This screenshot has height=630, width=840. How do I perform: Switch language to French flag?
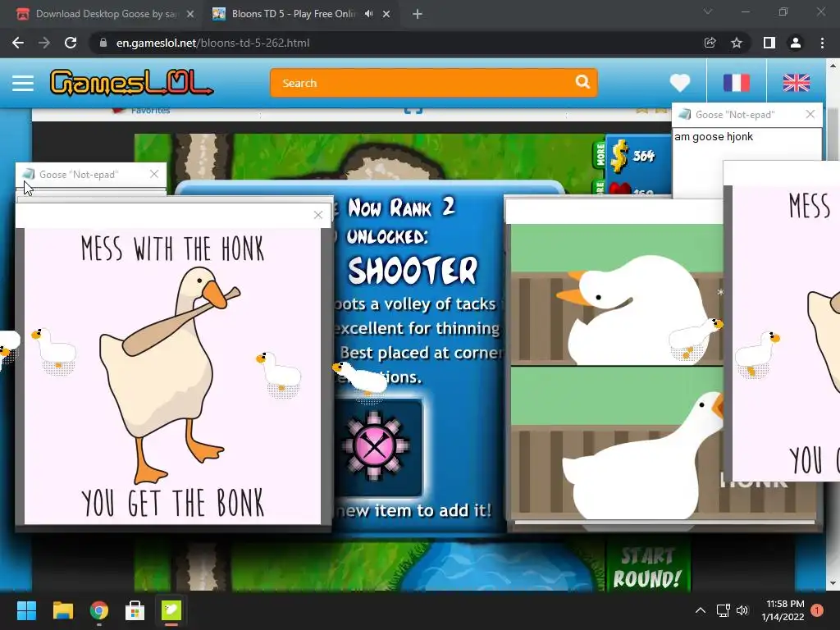coord(737,83)
